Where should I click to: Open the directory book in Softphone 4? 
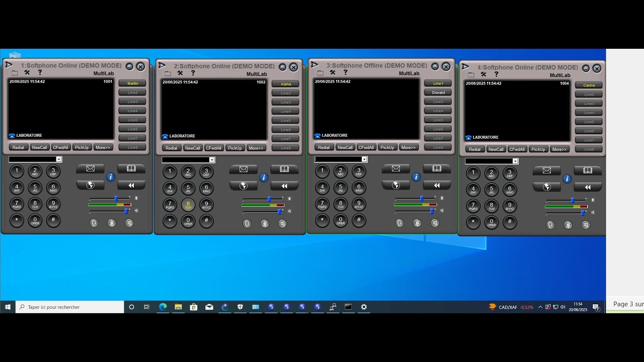588,171
